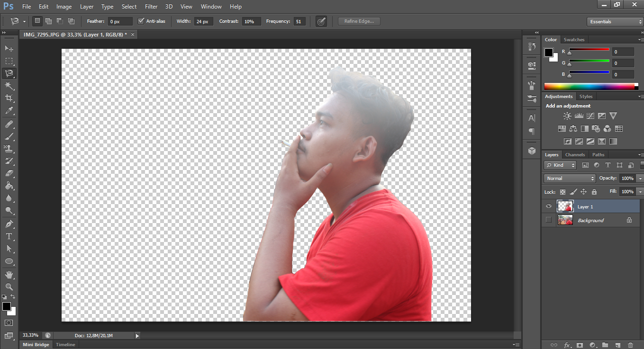Viewport: 644px width, 349px height.
Task: Toggle tablet pressure for pen width
Action: coord(321,21)
